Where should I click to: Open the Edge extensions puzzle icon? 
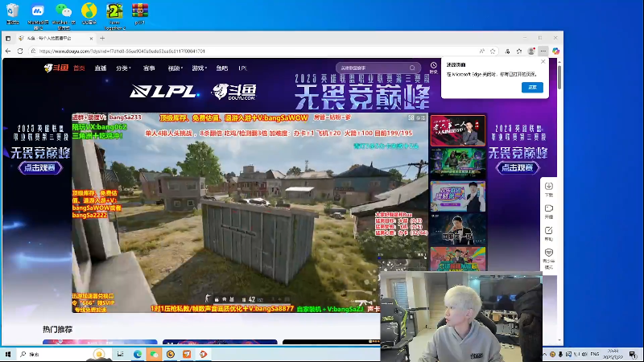[508, 51]
